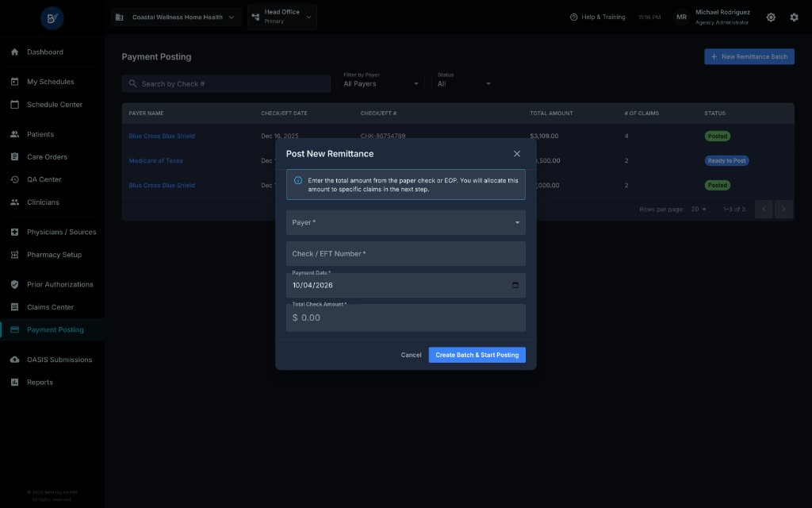
Task: Click the Payment Posting card icon
Action: tap(14, 329)
